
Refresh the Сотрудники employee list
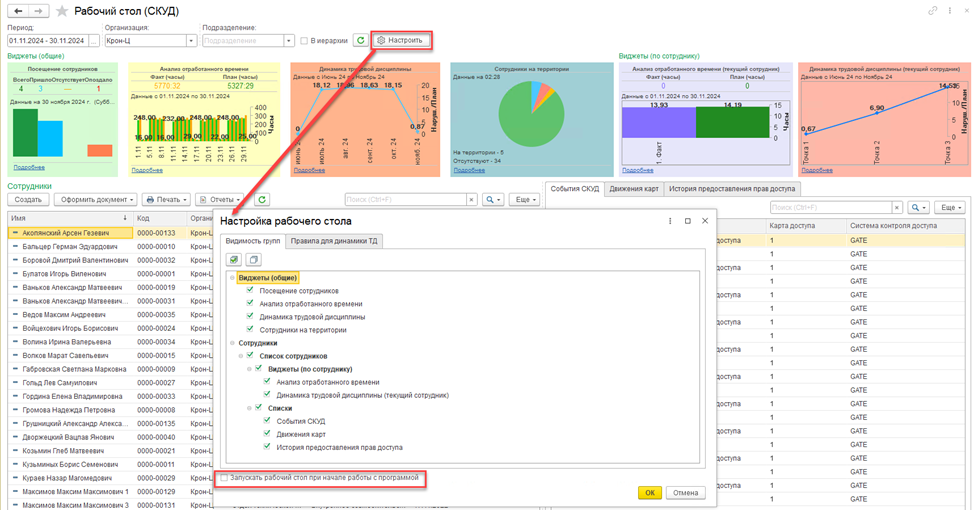(263, 200)
